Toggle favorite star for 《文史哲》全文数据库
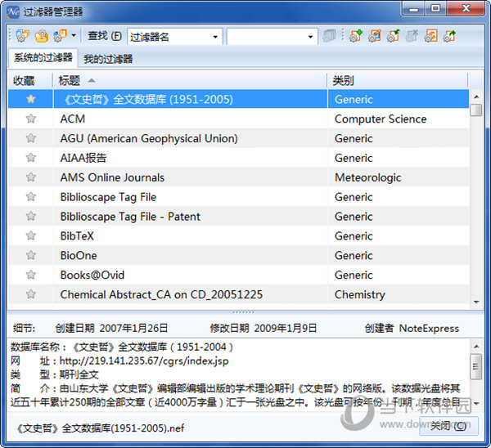The height and width of the screenshot is (448, 491). click(x=31, y=99)
